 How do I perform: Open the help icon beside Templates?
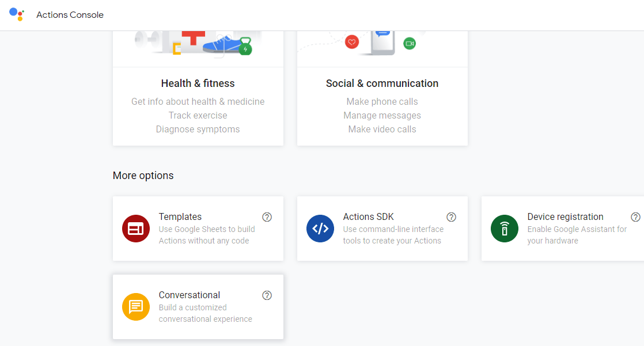point(267,217)
